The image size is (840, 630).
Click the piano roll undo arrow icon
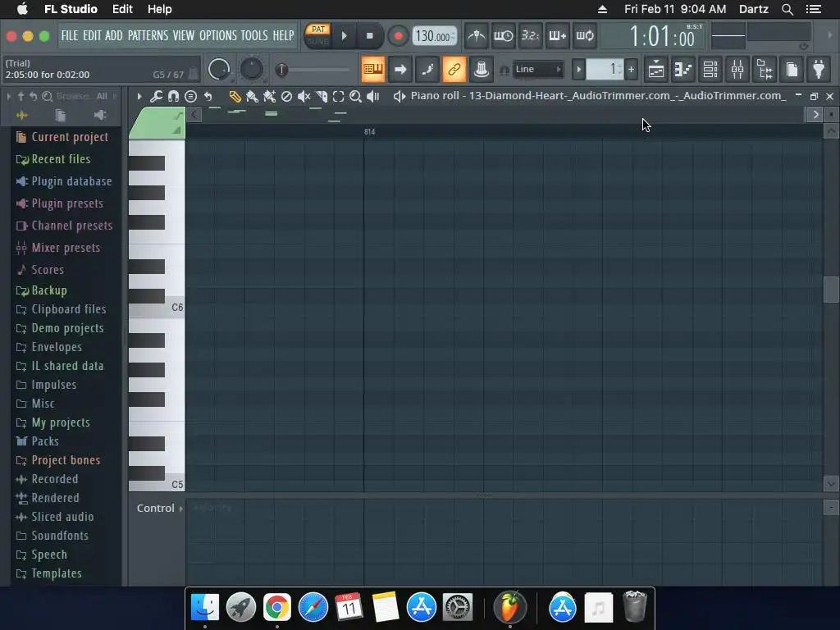pyautogui.click(x=208, y=97)
